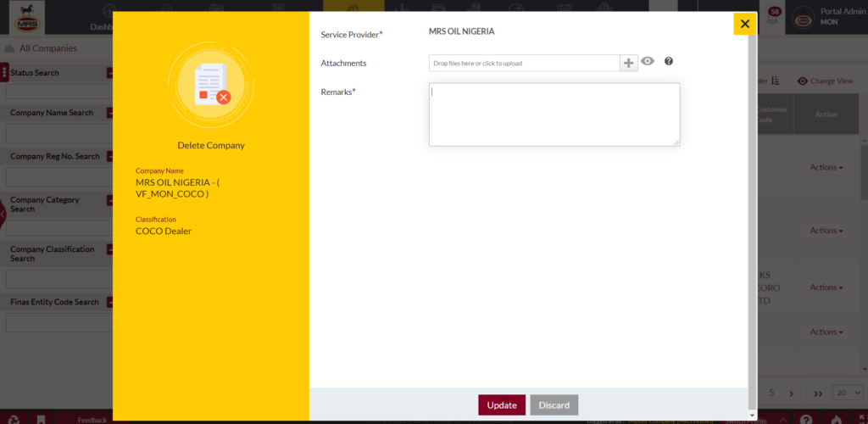
Task: Collapse the Status Search filter
Action: coord(109,73)
